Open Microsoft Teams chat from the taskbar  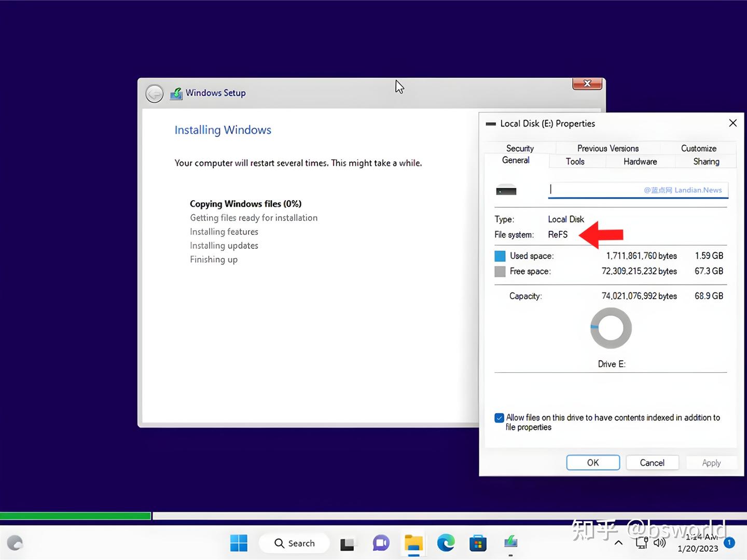381,543
